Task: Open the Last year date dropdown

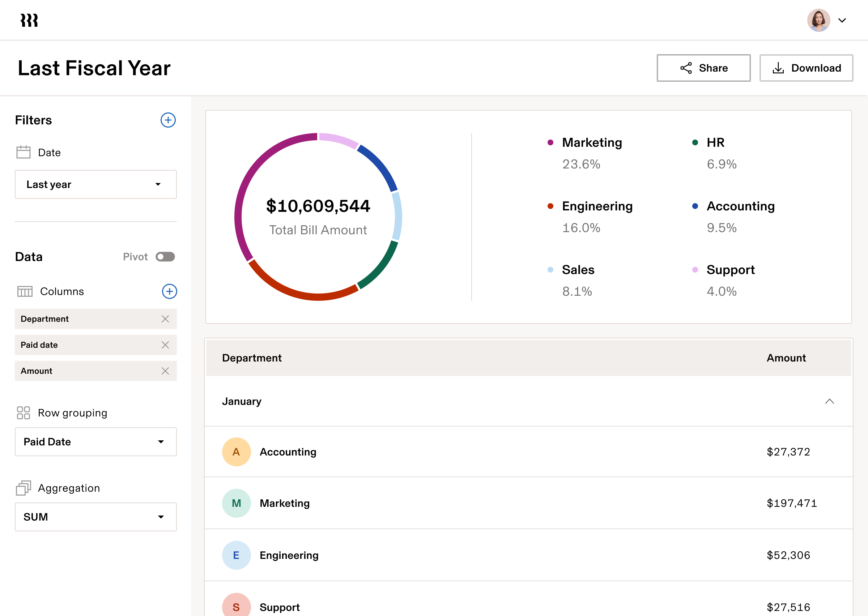Action: [95, 184]
